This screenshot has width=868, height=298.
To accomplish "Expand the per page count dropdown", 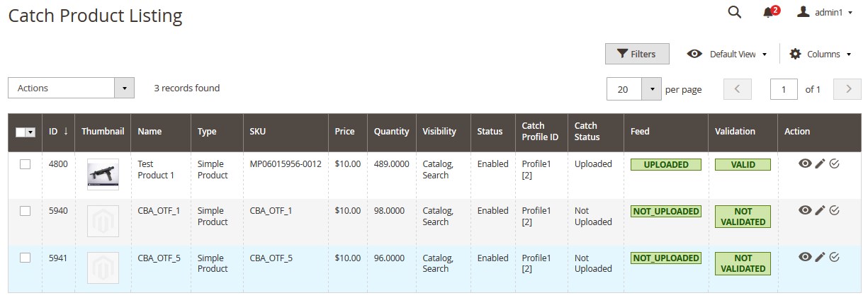I will (651, 89).
